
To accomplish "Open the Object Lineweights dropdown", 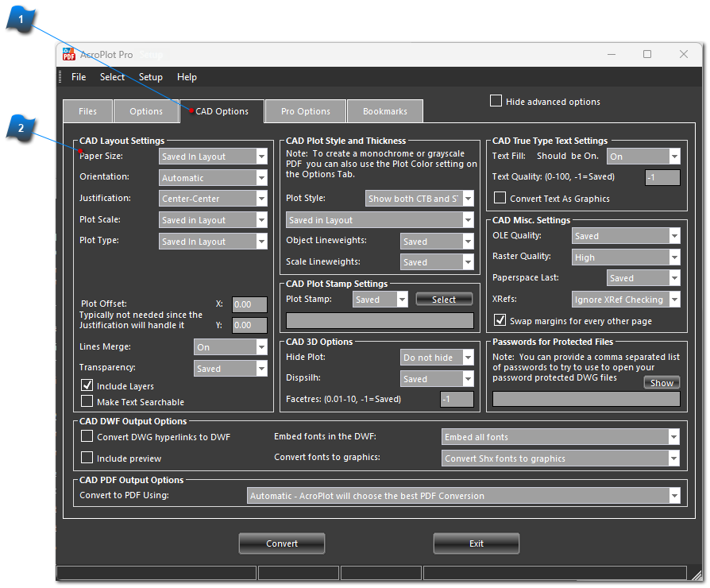I will 437,242.
